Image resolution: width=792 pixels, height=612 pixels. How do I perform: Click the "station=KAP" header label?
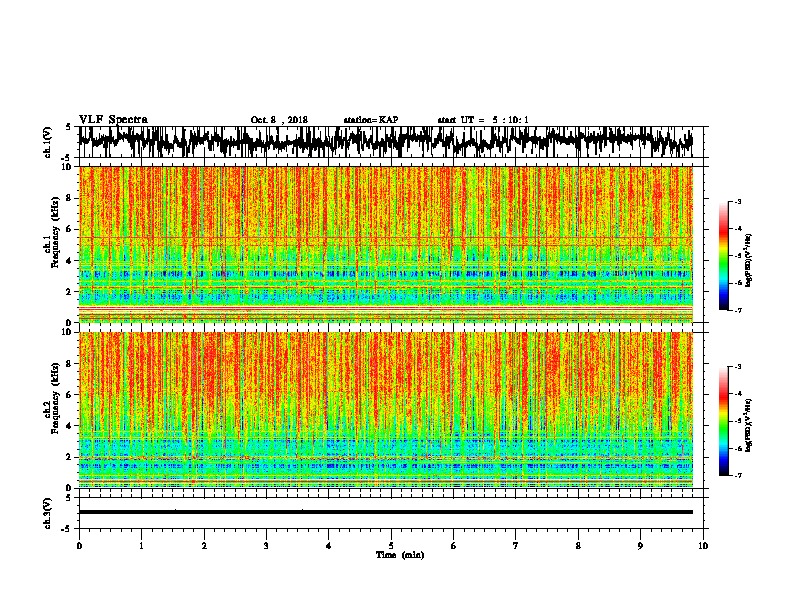tap(371, 120)
